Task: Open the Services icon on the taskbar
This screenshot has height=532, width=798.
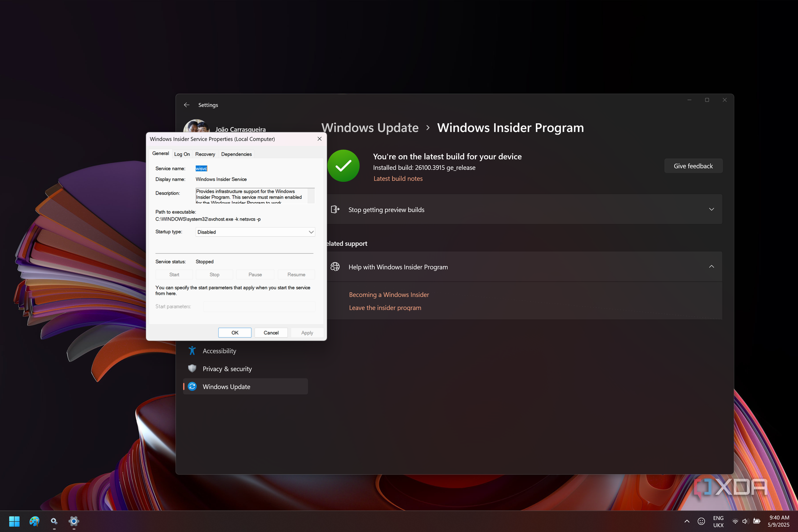Action: pos(54,521)
